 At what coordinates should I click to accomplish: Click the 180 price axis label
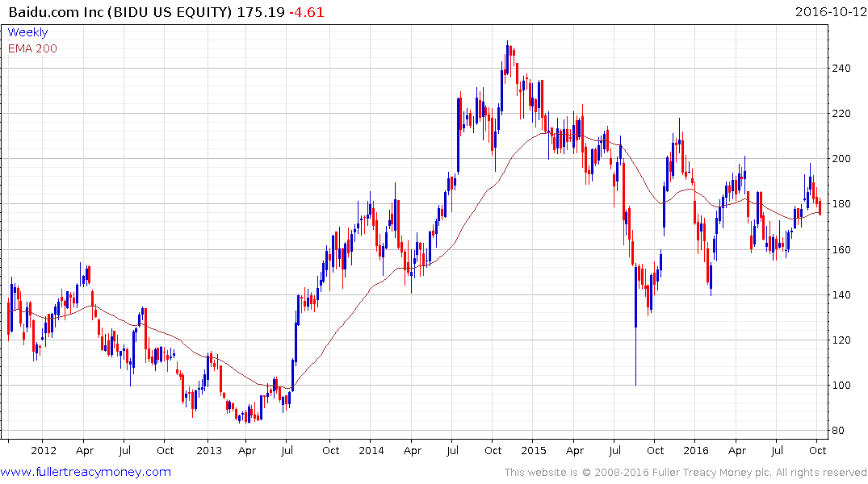[x=841, y=204]
